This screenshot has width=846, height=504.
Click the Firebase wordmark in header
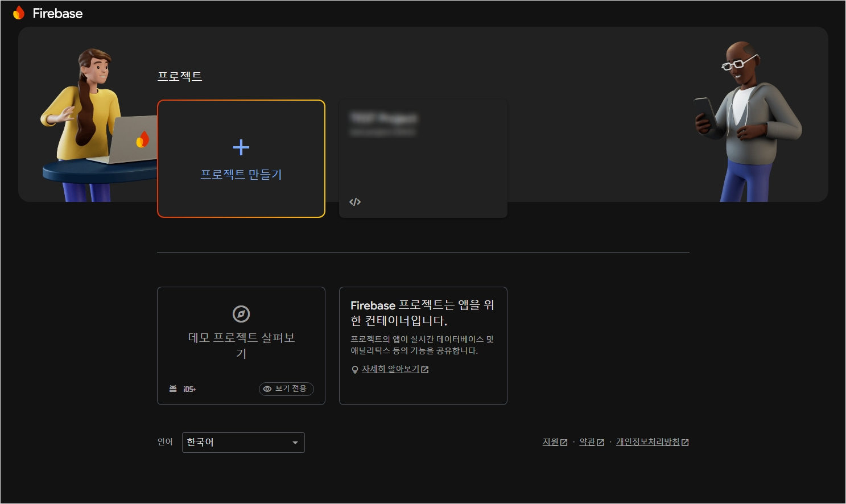(57, 13)
